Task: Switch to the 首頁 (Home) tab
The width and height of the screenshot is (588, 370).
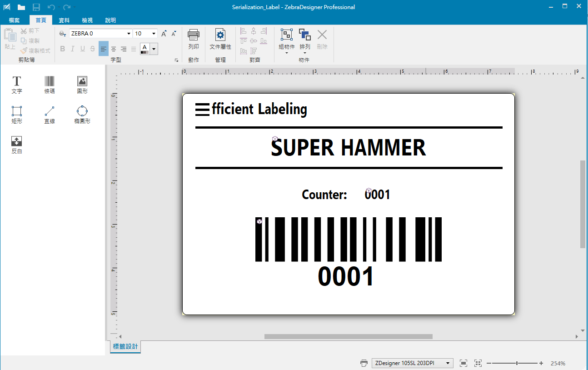Action: pyautogui.click(x=41, y=20)
